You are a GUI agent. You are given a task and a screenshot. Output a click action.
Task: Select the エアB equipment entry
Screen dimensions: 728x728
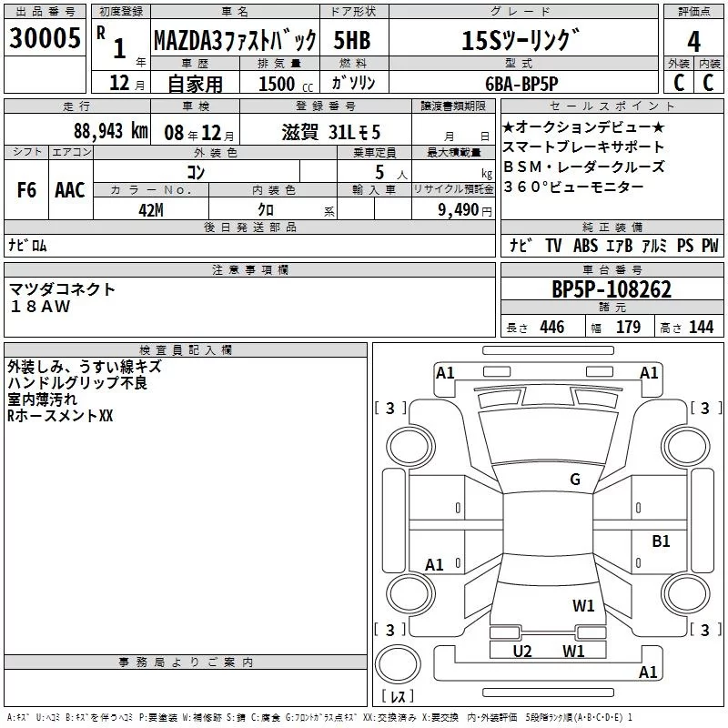point(620,245)
